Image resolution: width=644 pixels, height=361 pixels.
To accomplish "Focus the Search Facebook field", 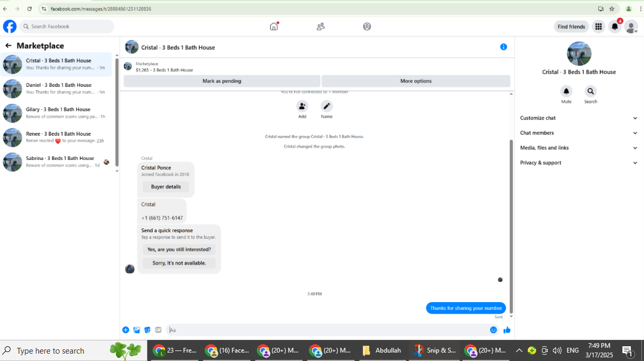I will 67,26.
